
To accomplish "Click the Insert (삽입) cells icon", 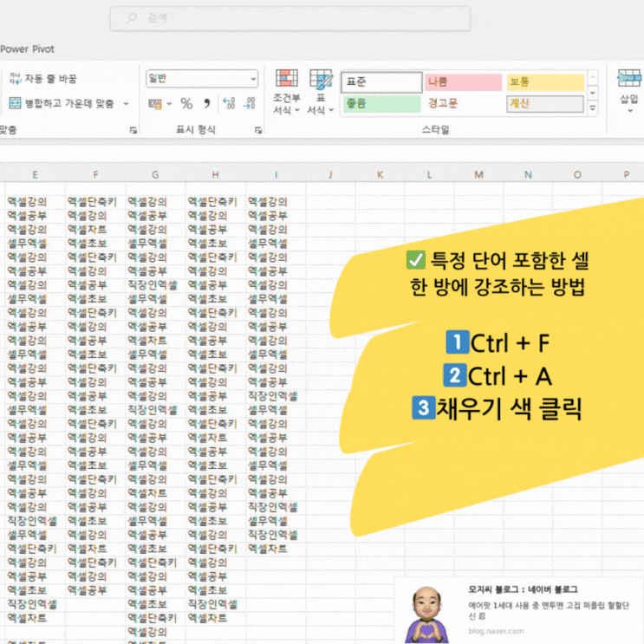I will click(628, 78).
